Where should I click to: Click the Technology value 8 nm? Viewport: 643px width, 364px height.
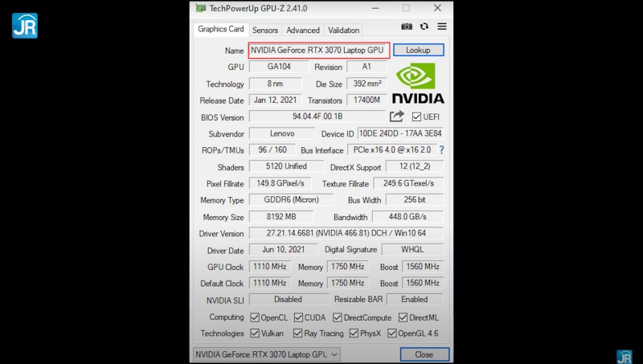(x=275, y=84)
